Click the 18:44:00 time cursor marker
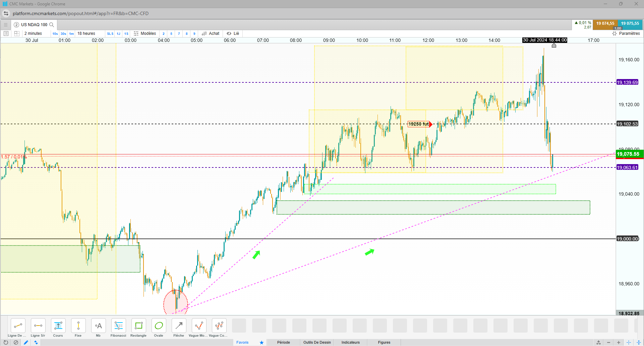This screenshot has width=644, height=346. point(545,40)
